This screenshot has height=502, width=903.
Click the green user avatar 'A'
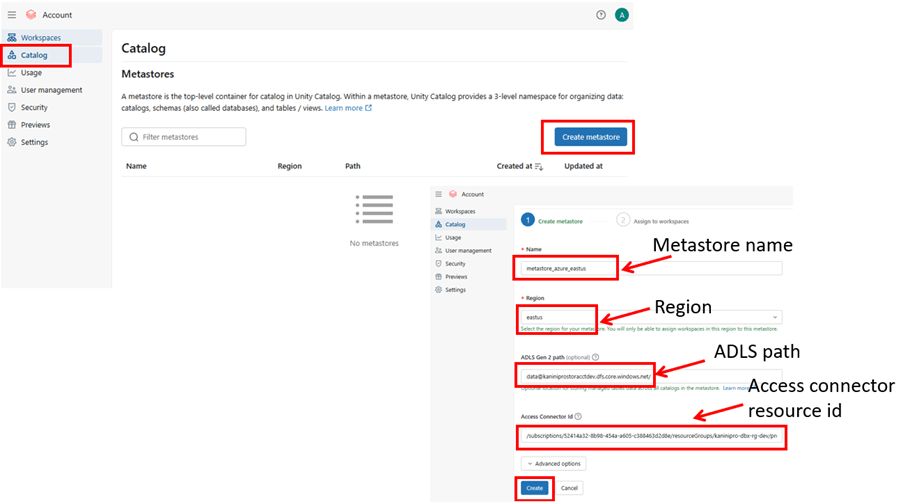pyautogui.click(x=622, y=15)
